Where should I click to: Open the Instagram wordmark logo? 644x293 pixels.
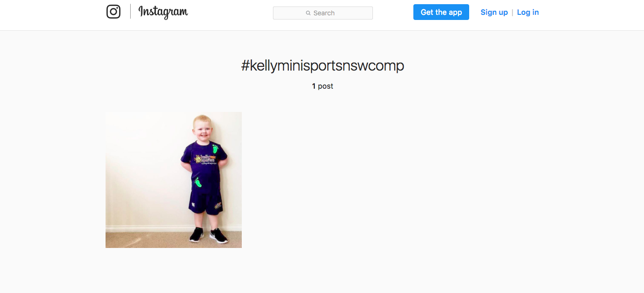pos(163,12)
